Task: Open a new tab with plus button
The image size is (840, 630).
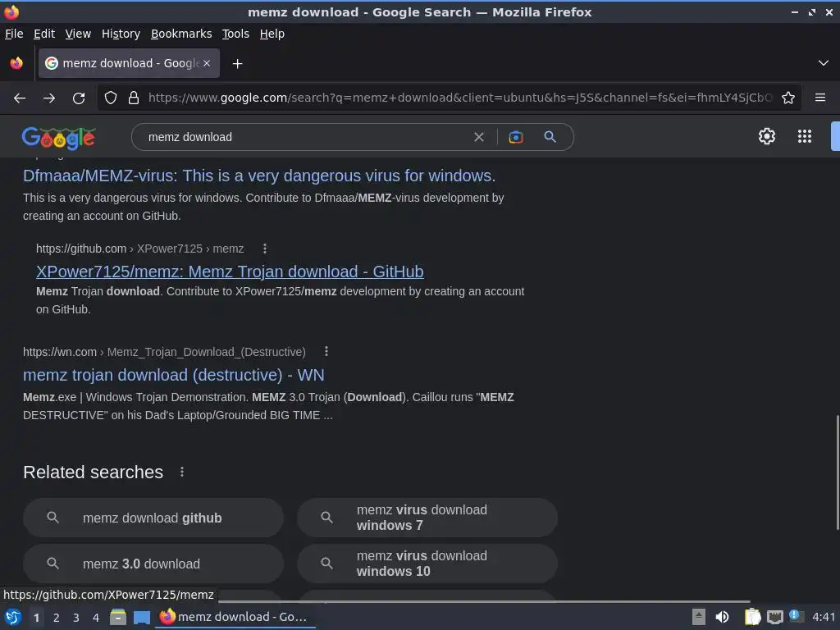Action: [x=237, y=64]
